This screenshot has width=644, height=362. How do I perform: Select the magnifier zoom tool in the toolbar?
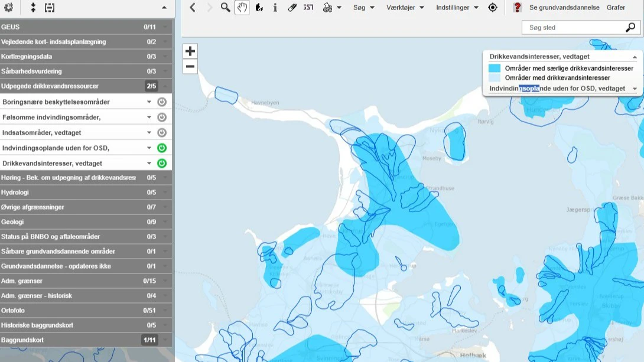(x=226, y=8)
